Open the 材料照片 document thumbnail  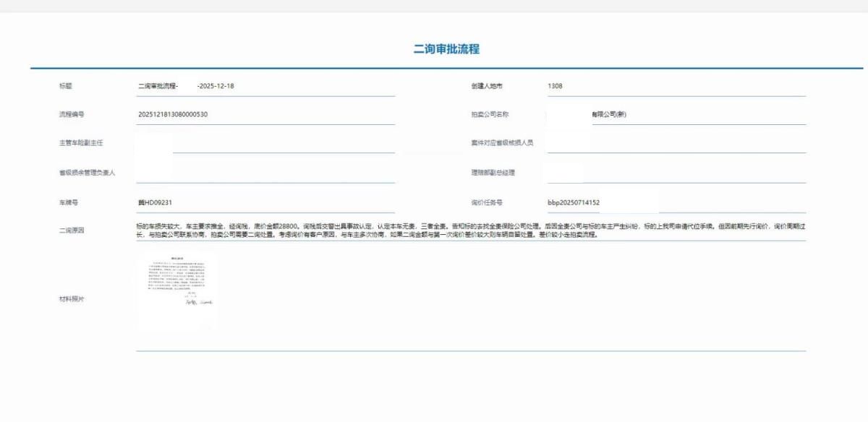click(x=176, y=291)
